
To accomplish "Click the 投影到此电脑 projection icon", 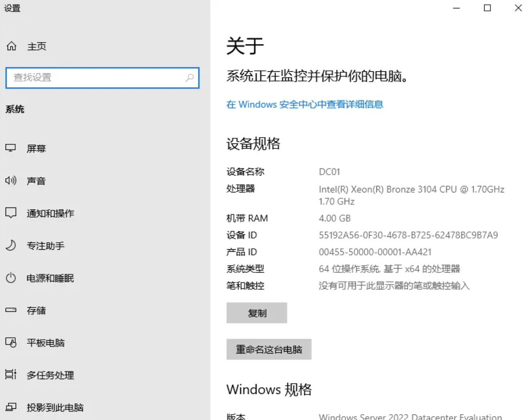I will click(x=11, y=407).
